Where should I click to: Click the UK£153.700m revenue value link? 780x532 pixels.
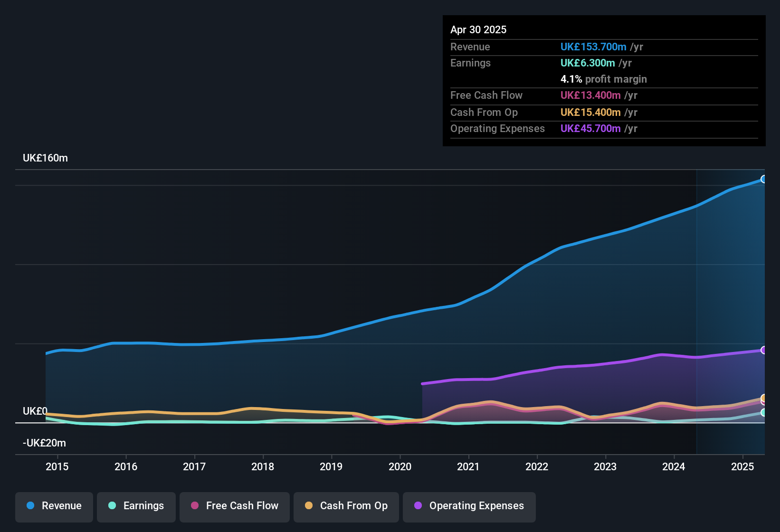pyautogui.click(x=593, y=47)
